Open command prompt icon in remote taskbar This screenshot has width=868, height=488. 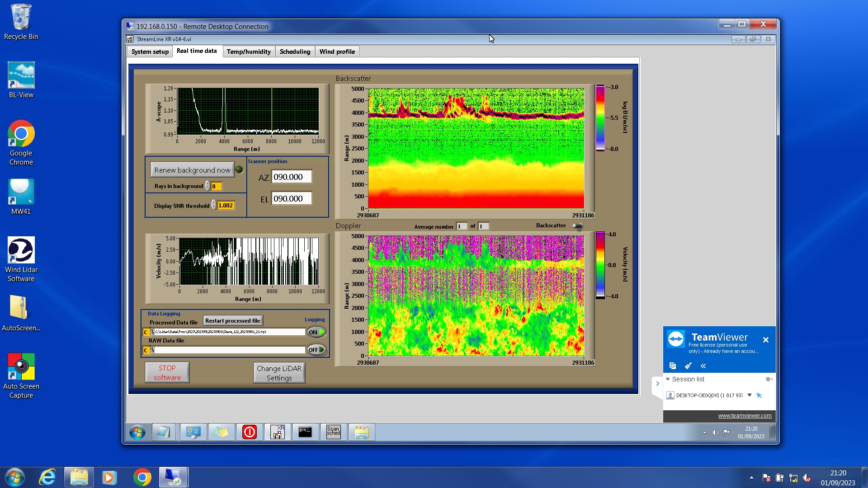click(305, 432)
